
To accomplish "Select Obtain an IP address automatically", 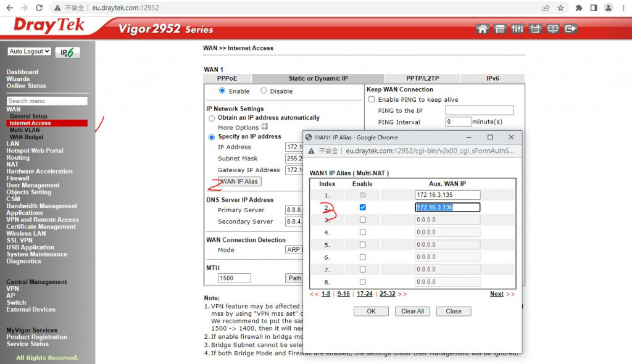I will click(x=212, y=118).
